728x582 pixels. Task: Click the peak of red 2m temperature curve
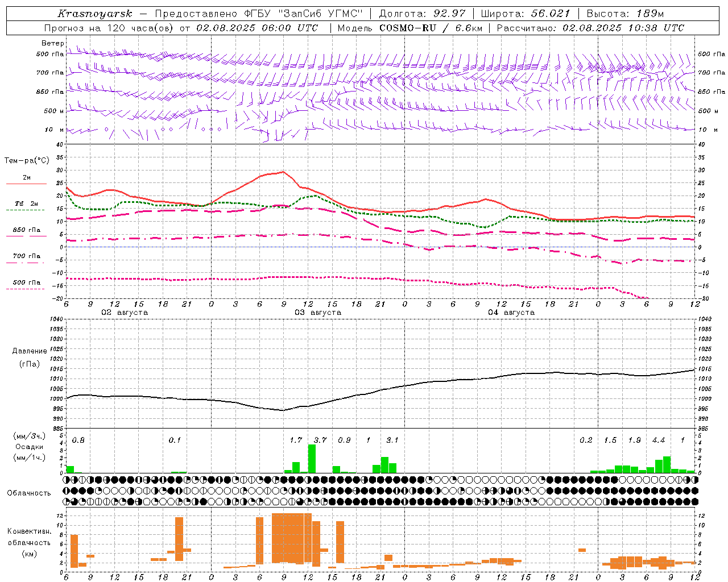283,172
